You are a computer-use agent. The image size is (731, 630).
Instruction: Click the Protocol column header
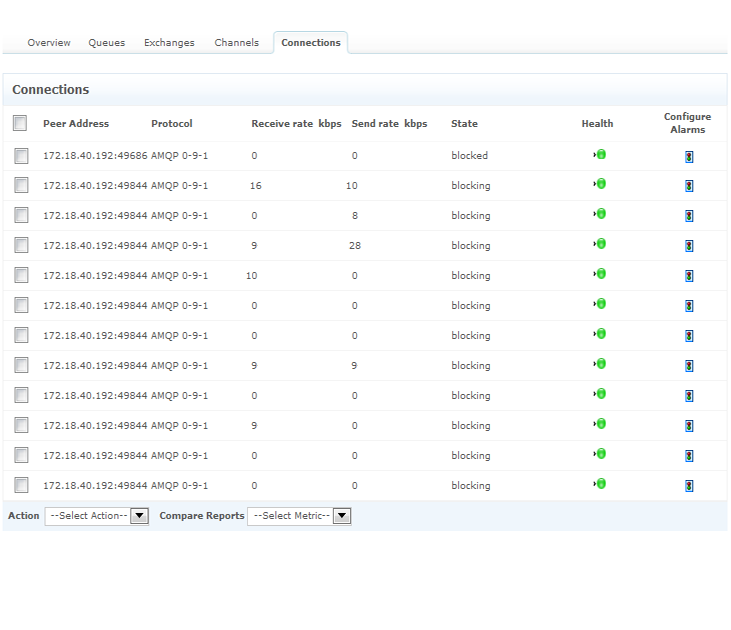click(172, 124)
